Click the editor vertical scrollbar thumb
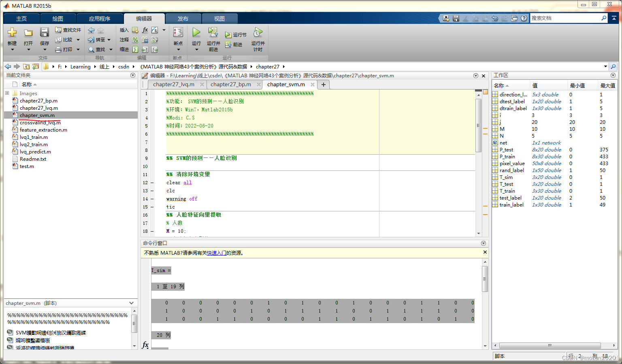The image size is (622, 364). point(478,125)
